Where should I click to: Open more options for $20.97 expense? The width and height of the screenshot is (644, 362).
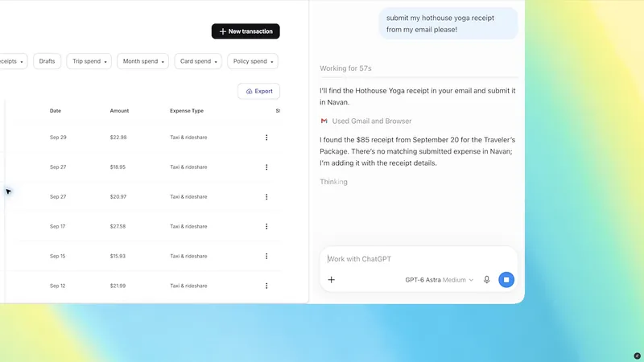click(x=266, y=196)
